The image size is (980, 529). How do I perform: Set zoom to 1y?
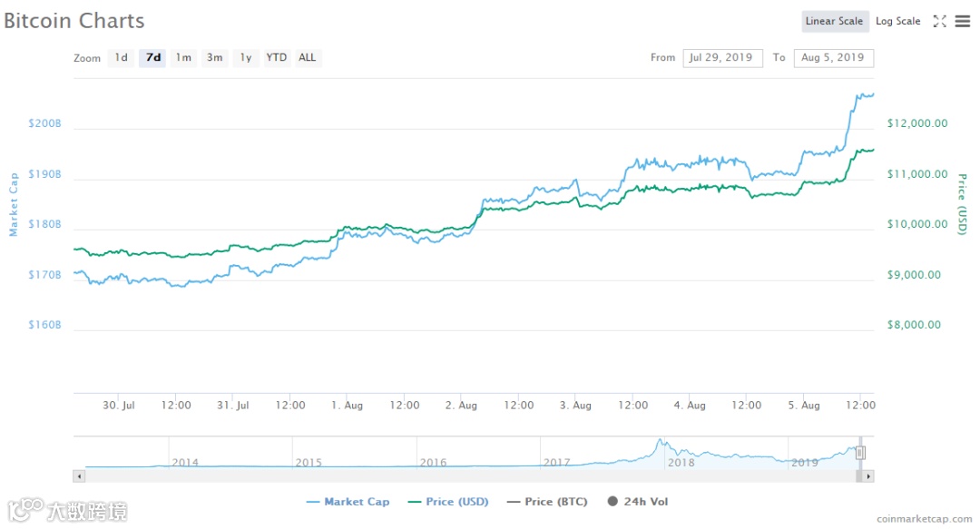pos(246,57)
